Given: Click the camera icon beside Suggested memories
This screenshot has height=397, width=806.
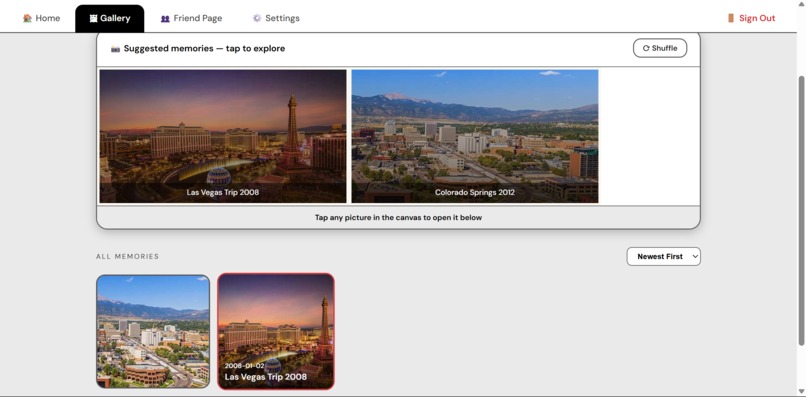Looking at the screenshot, I should point(115,49).
